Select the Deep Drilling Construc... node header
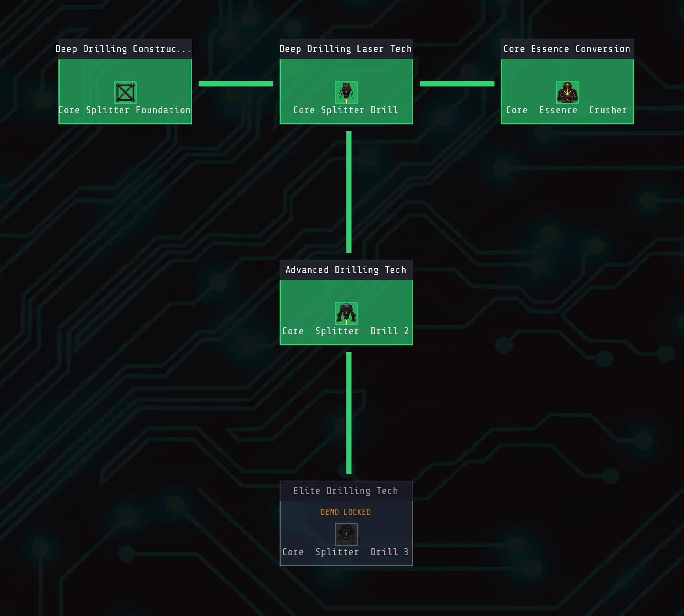The width and height of the screenshot is (684, 616). point(125,49)
